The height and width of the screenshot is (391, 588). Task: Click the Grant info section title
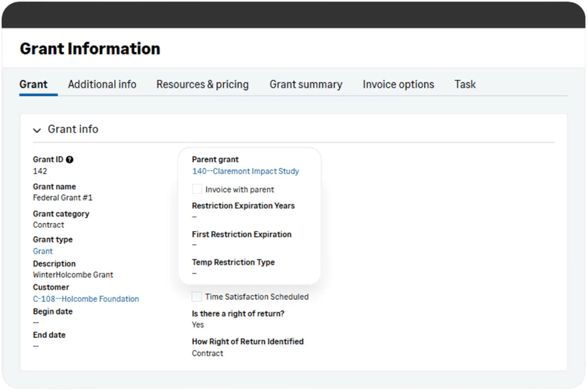coord(73,129)
